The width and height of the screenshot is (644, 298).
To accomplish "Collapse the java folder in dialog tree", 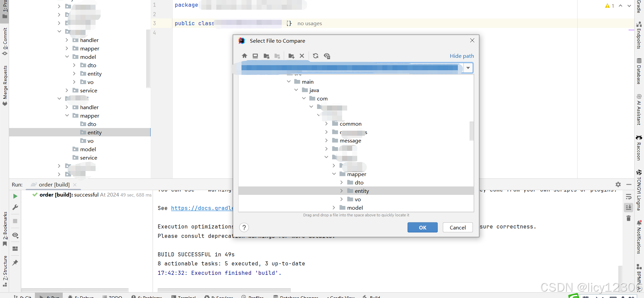I will (296, 90).
